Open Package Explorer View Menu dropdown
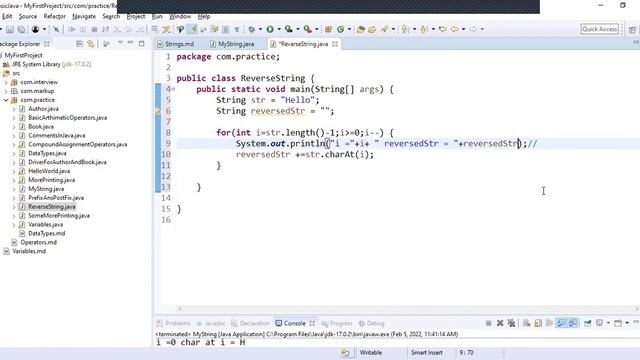Viewport: 640px width, 360px height. tap(120, 43)
